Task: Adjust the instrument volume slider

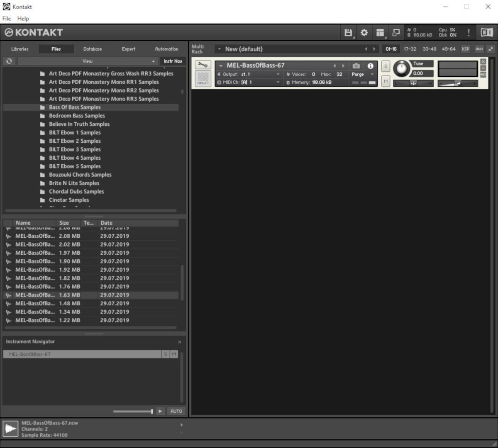Action: pyautogui.click(x=457, y=83)
